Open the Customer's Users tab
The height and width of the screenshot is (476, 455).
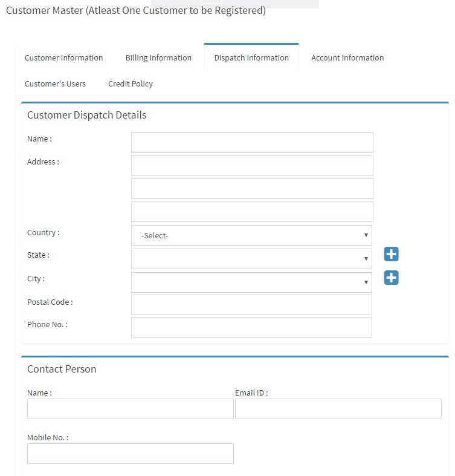click(55, 84)
